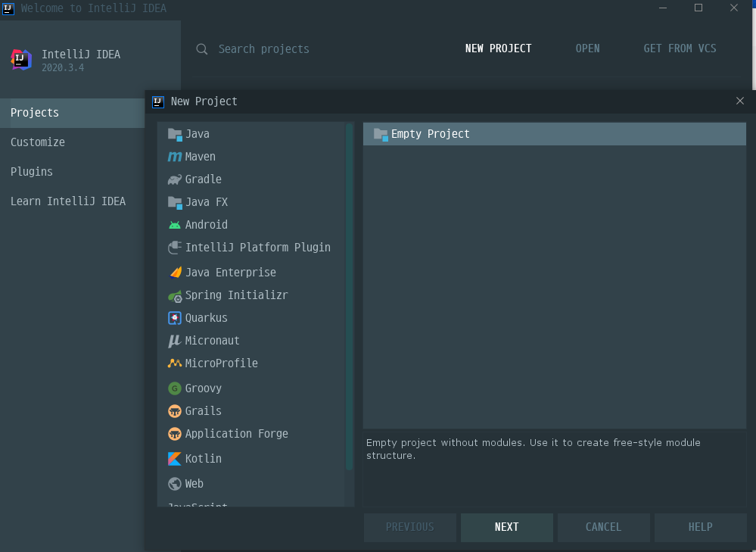Click the project type list scrollbar
This screenshot has width=756, height=552.
349,297
